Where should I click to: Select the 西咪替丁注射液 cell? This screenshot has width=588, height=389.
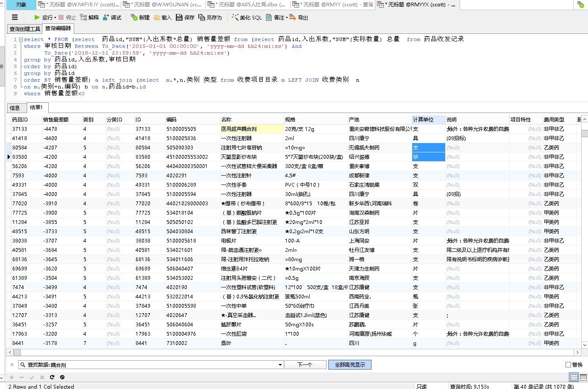pyautogui.click(x=252, y=231)
